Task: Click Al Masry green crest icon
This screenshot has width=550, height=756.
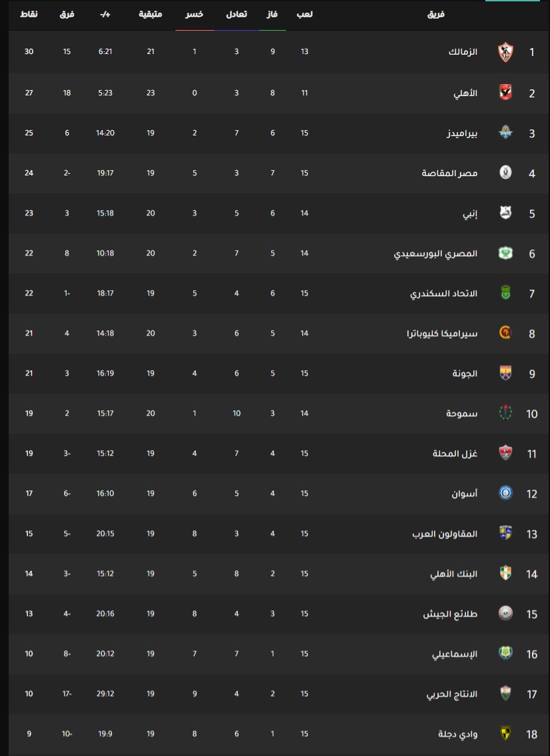Action: [505, 253]
